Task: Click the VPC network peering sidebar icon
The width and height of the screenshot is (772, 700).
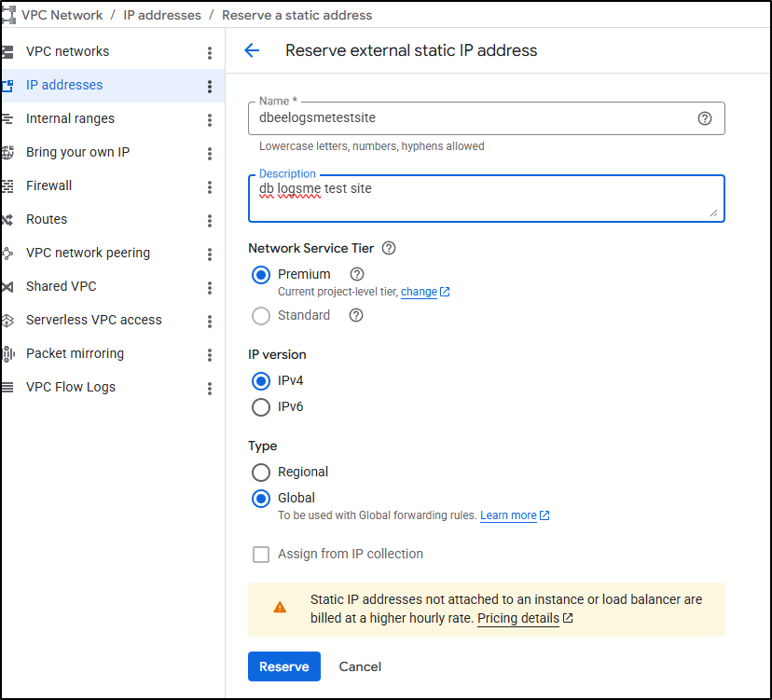Action: (x=7, y=253)
